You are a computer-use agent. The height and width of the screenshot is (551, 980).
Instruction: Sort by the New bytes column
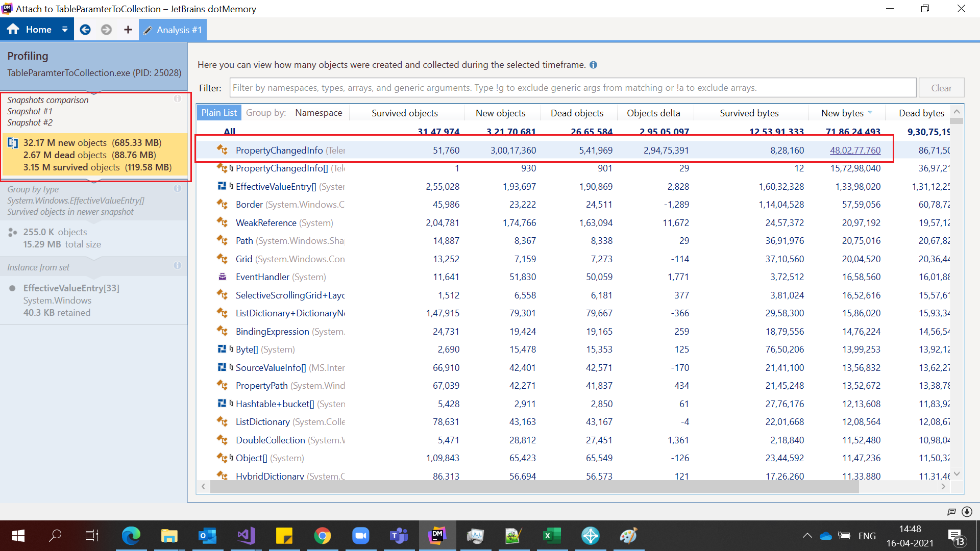coord(842,113)
